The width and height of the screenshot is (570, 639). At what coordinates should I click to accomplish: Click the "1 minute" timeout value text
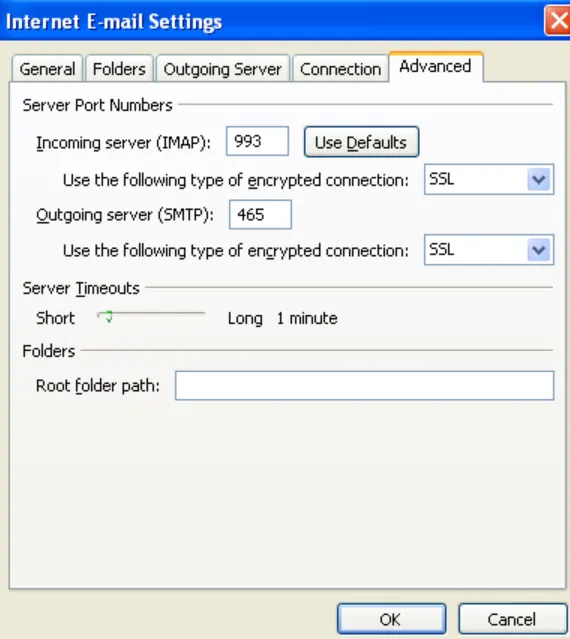[x=307, y=318]
